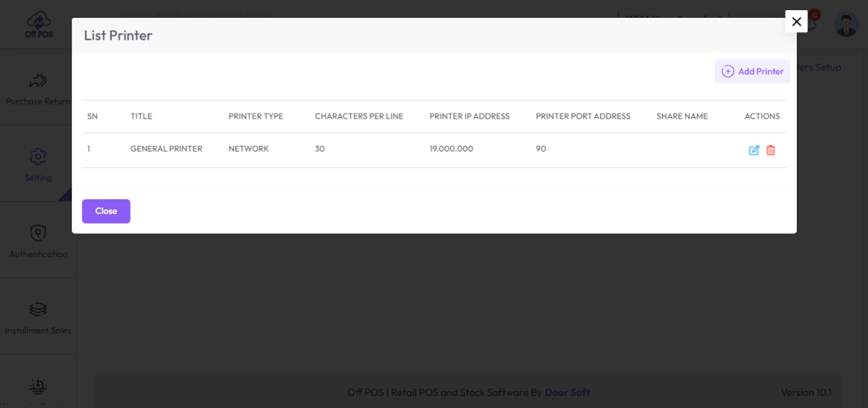Edit the General Printer entry
868x408 pixels.
[x=754, y=150]
